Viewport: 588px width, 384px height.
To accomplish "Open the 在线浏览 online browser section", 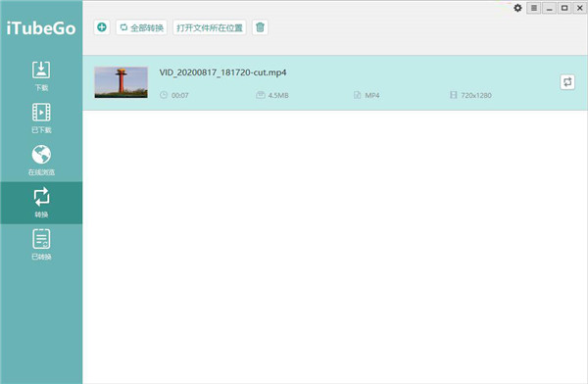I will [41, 161].
